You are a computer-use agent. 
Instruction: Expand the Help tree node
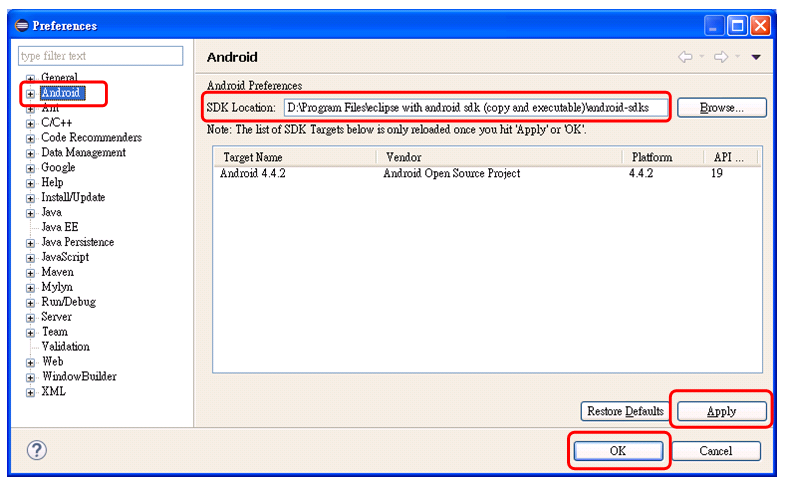(x=30, y=183)
